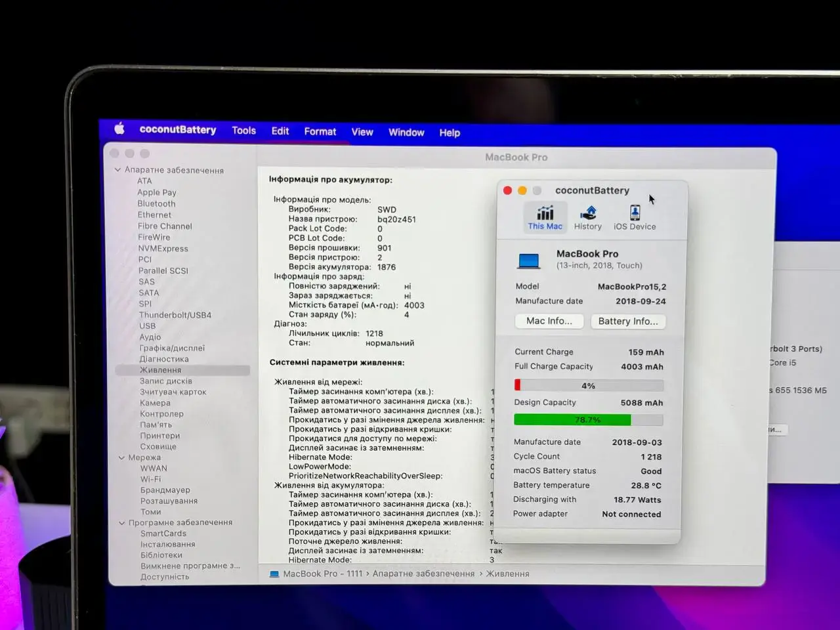Select SmartCards in the sidebar
Image resolution: width=840 pixels, height=630 pixels.
click(163, 534)
